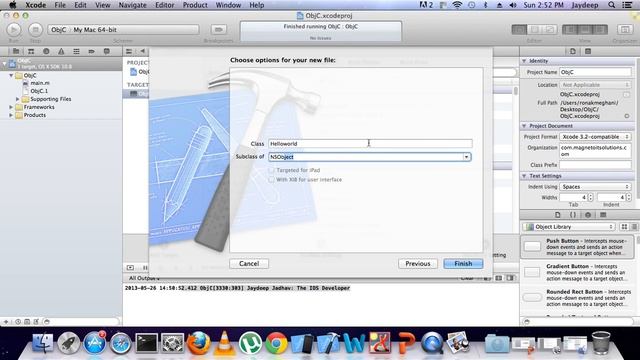Click the Class Prefix field
Viewport: 640px width, 360px height.
click(x=595, y=165)
